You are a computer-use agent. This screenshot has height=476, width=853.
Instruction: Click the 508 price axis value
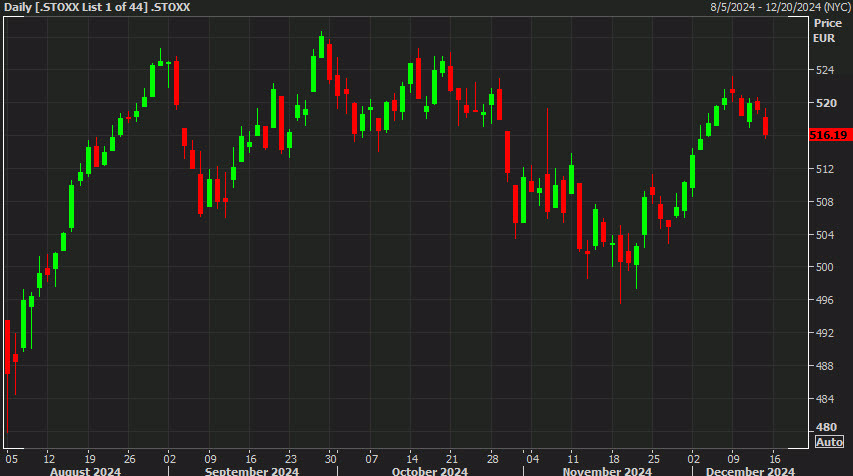(825, 202)
